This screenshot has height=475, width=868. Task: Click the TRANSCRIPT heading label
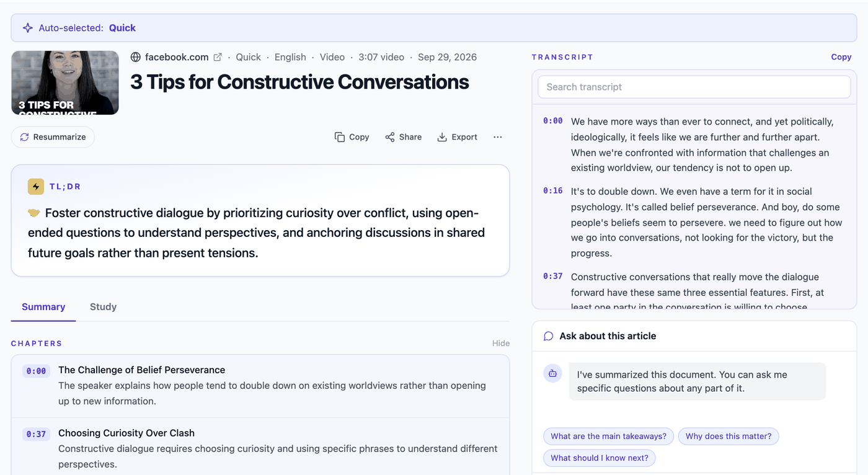(562, 57)
